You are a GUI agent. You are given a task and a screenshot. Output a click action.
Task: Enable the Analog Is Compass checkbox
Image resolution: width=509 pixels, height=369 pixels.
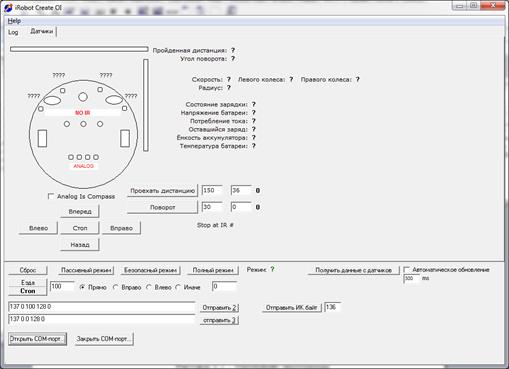[x=51, y=196]
